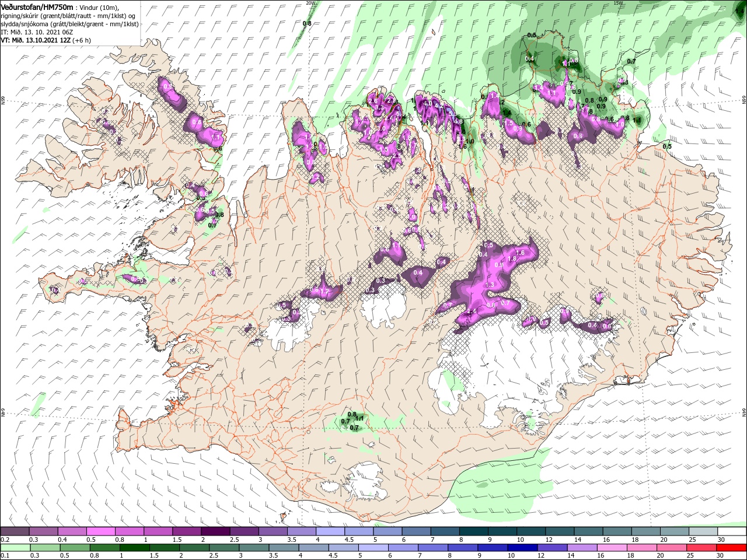Image resolution: width=747 pixels, height=560 pixels.
Task: Click the rigning/skúrir legend description line
Action: pyautogui.click(x=69, y=15)
